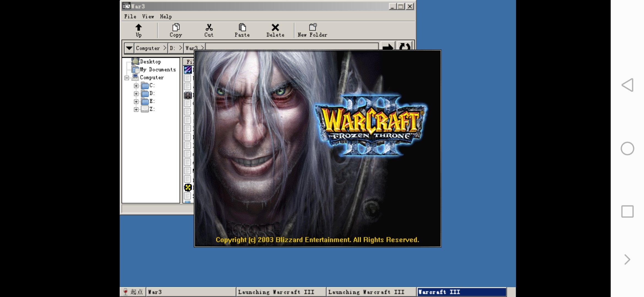Click the 起点 start button in taskbar
This screenshot has height=297, width=644.
tap(133, 292)
